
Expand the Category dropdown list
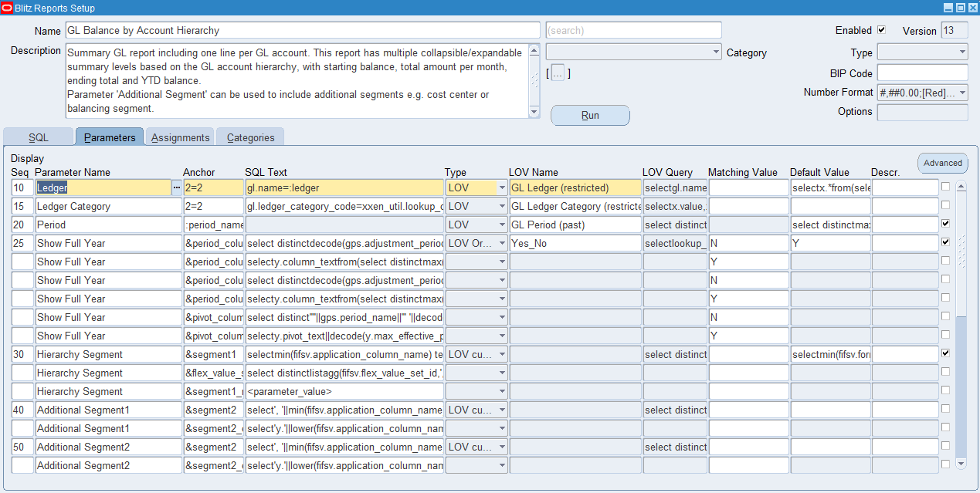[x=716, y=52]
